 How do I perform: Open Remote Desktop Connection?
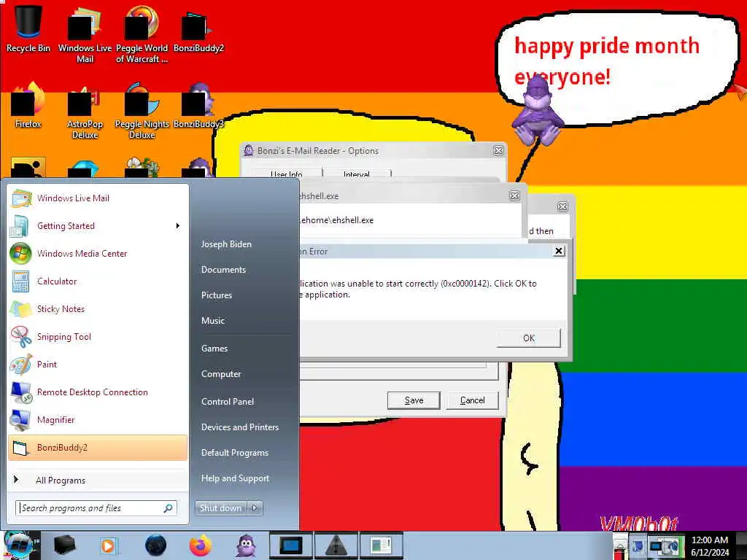(98, 392)
